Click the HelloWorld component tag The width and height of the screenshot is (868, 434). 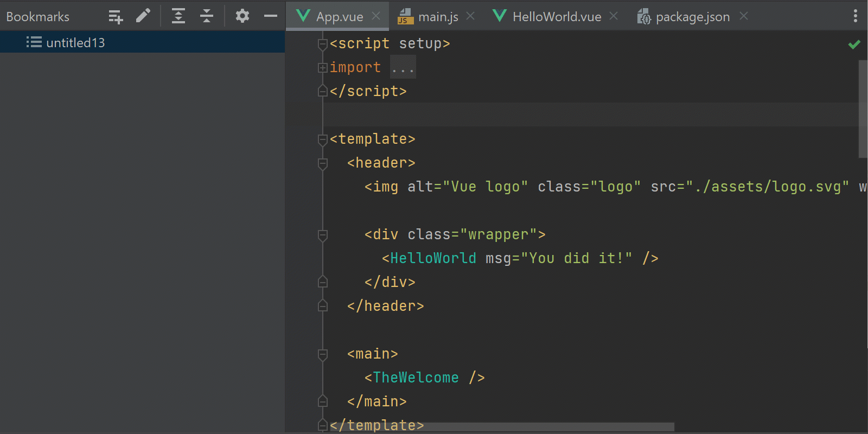pyautogui.click(x=433, y=258)
